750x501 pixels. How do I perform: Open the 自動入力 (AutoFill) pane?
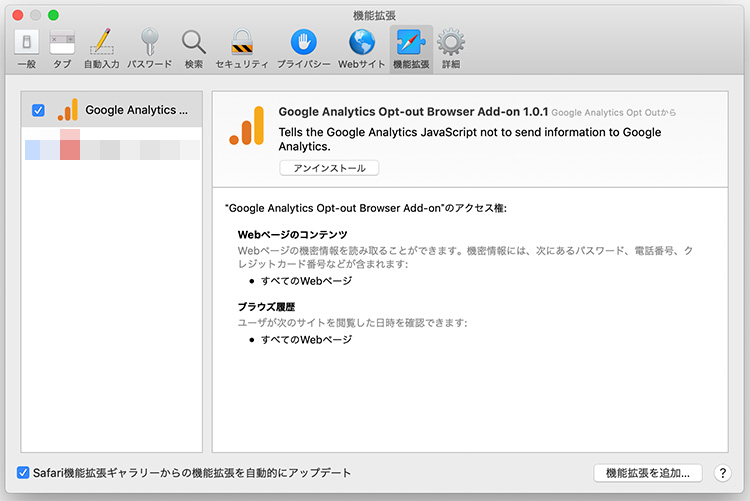pos(101,49)
